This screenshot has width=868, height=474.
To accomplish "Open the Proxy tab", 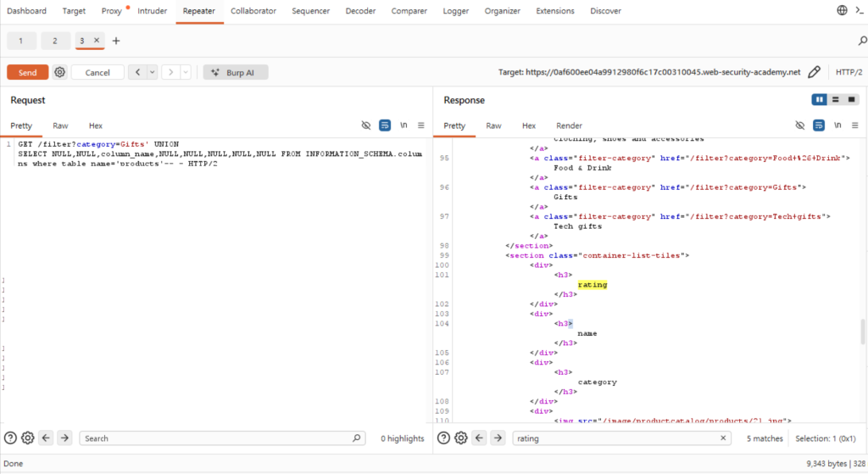I will click(111, 11).
